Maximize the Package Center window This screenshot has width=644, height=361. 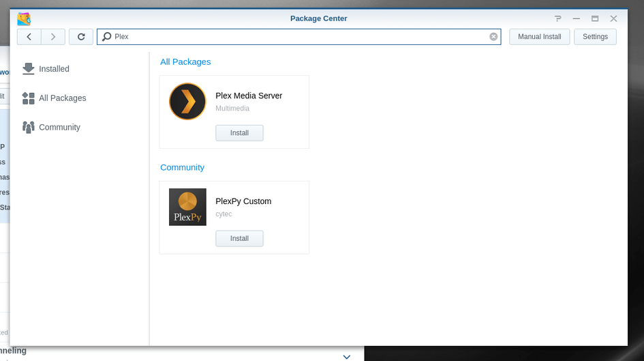click(595, 18)
